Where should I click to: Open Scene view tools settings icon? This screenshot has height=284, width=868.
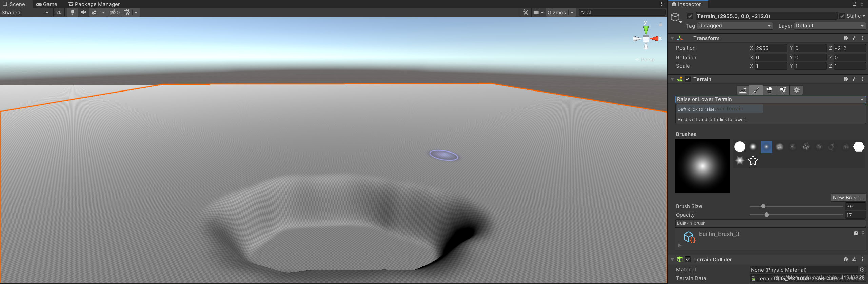526,12
